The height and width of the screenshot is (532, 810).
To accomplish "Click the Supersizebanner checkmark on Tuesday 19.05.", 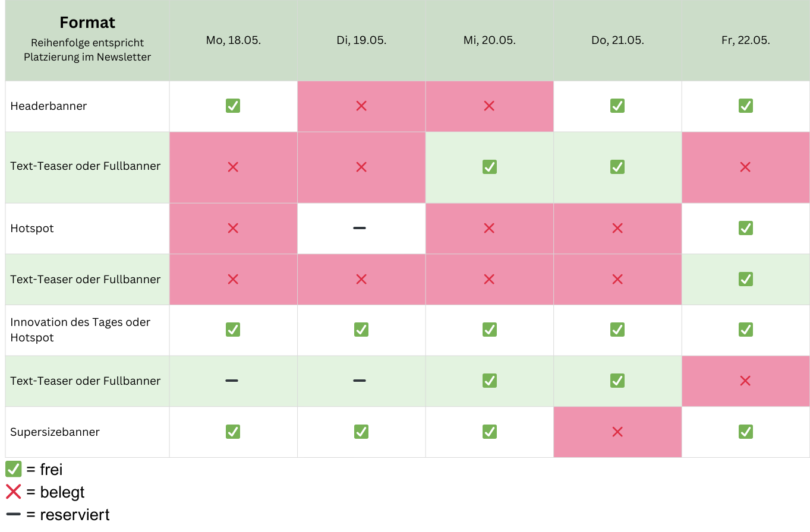I will pos(361,432).
